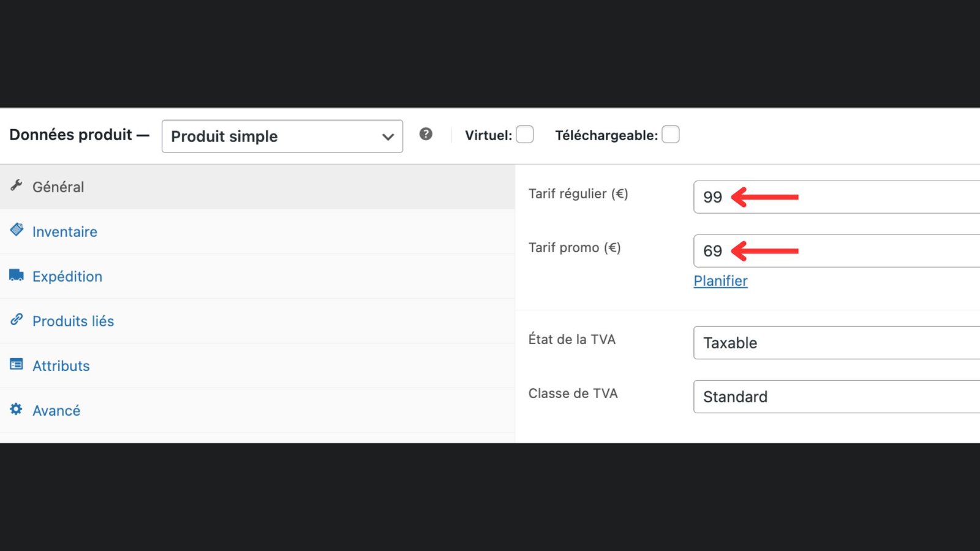
Task: Open the Produit simple product type dropdown
Action: coord(282,136)
